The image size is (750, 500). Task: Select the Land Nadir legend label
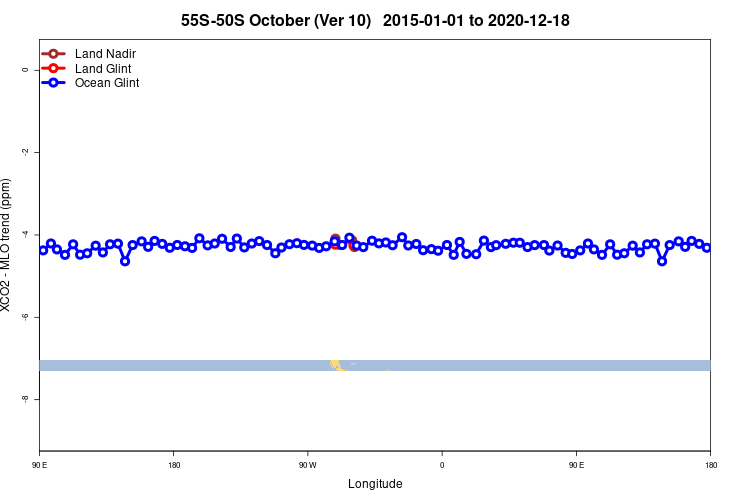click(105, 54)
